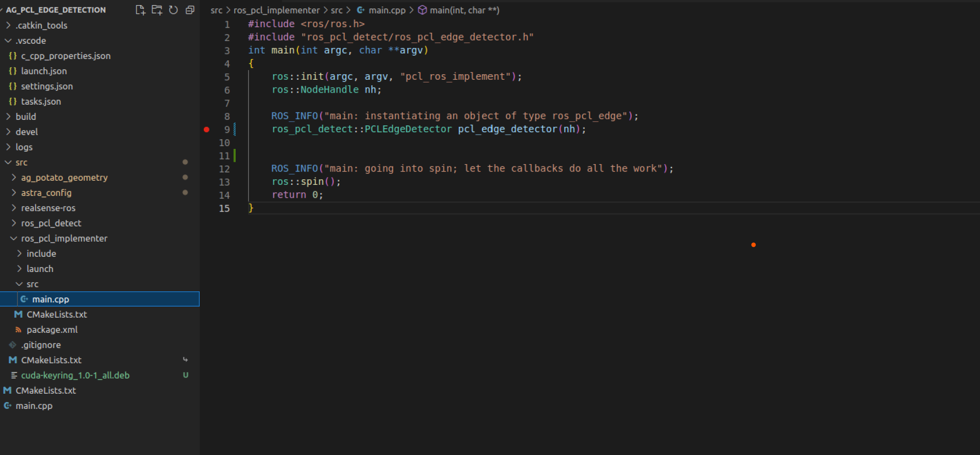Collapse all folders in the explorer
980x455 pixels.
point(190,10)
